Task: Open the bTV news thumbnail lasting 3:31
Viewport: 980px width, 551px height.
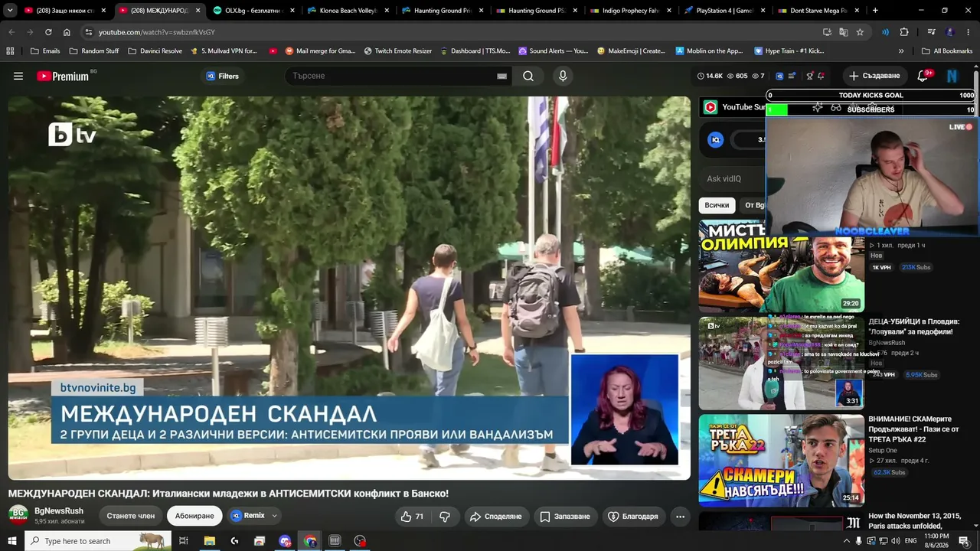Action: [781, 364]
